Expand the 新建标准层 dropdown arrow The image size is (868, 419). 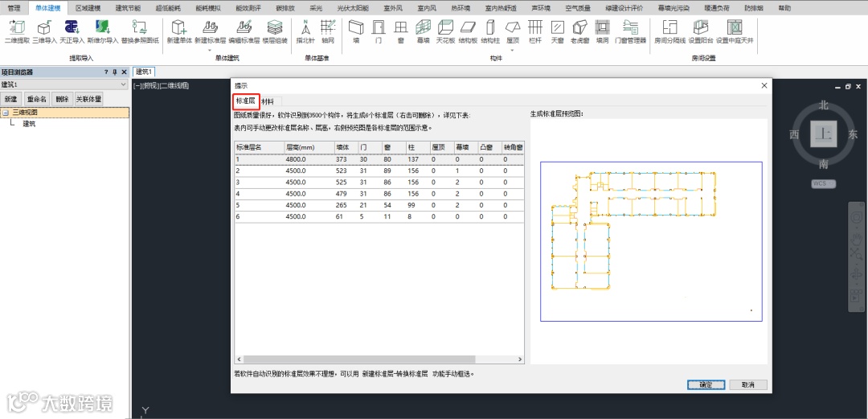tap(211, 51)
